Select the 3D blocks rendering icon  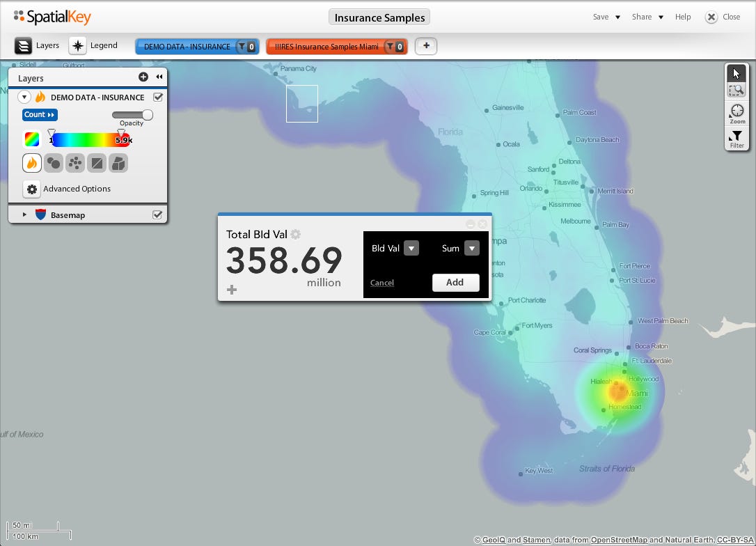(118, 163)
